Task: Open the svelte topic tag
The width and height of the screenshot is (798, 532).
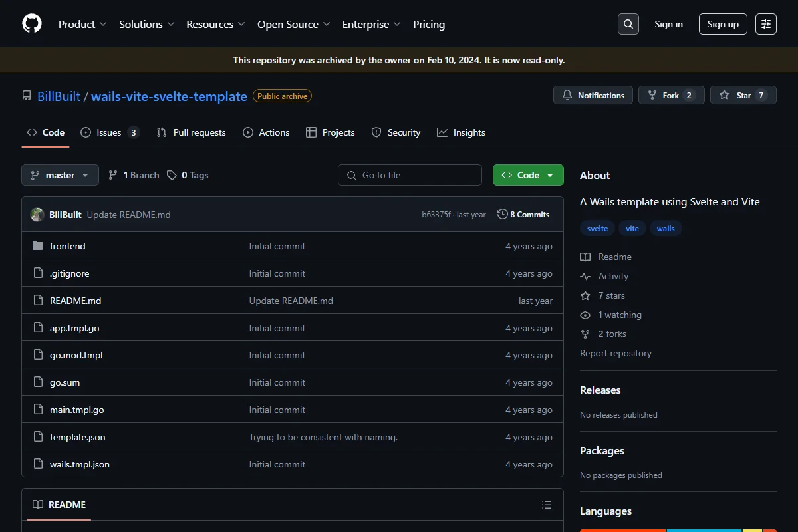Action: pos(597,229)
